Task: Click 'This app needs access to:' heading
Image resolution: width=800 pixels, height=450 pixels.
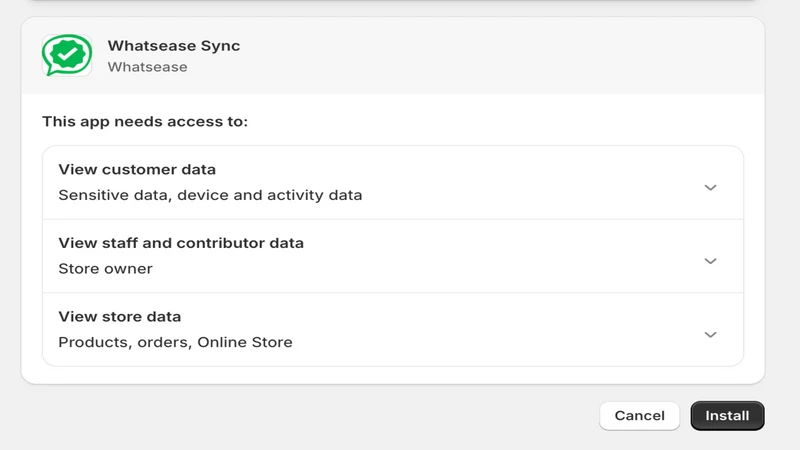Action: tap(145, 121)
